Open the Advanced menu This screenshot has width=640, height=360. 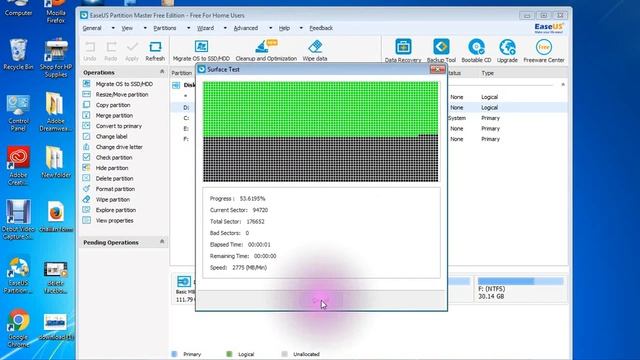(x=246, y=28)
